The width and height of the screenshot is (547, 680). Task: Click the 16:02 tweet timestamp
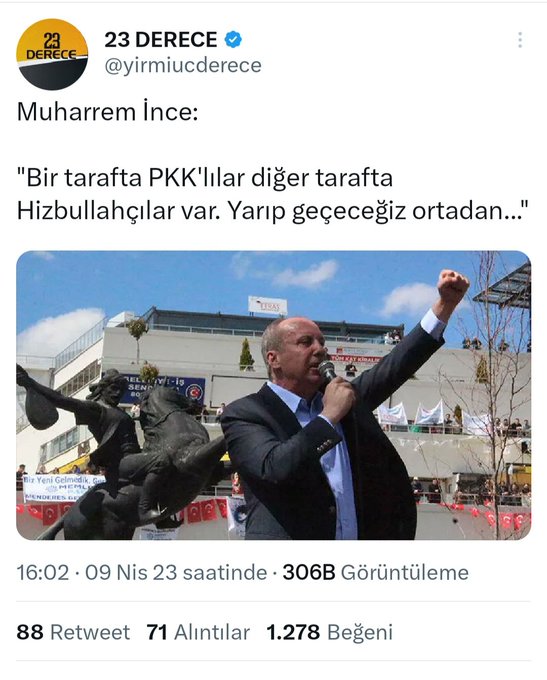43,572
